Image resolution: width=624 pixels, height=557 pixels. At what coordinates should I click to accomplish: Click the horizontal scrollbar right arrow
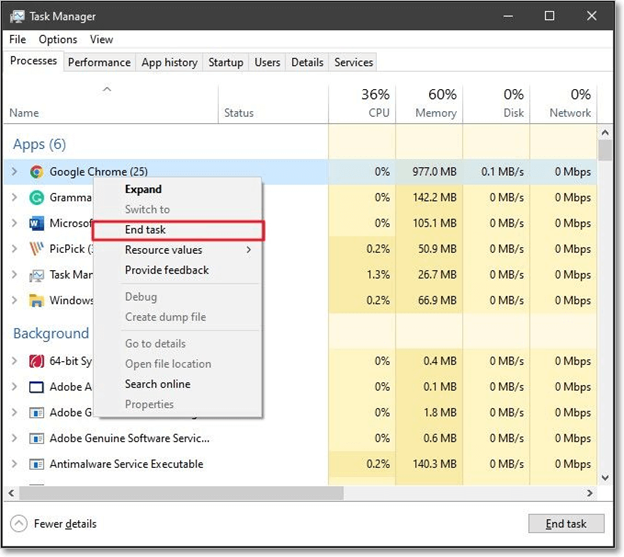coord(590,493)
